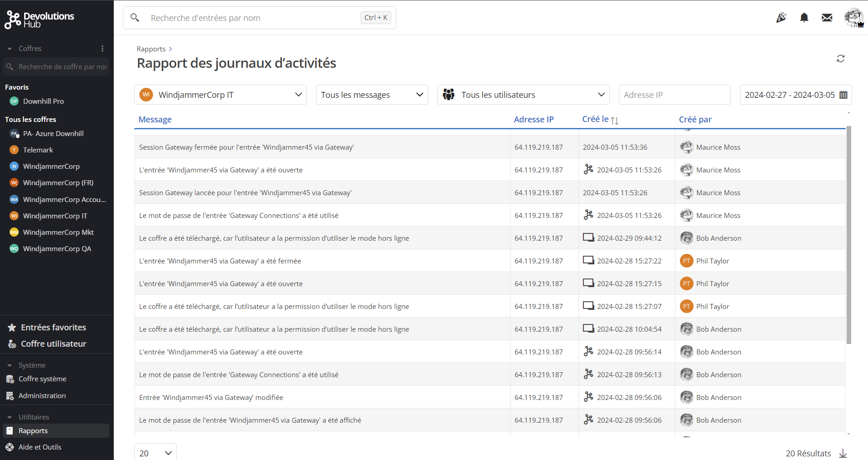
Task: Click the Recherche de coffre search field
Action: [x=56, y=66]
